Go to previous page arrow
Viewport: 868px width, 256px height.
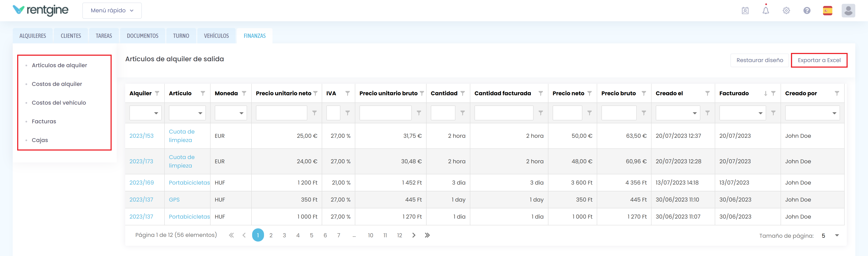click(244, 235)
